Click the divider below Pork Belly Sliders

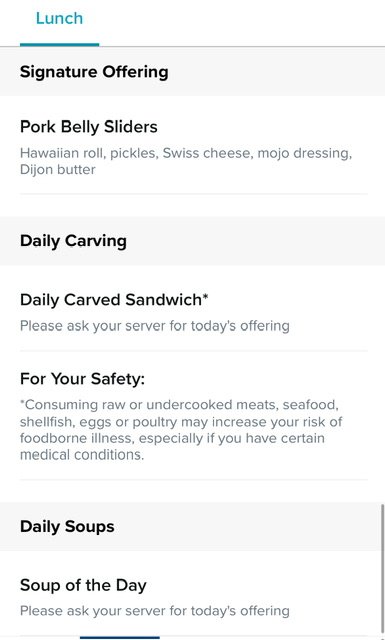194,194
